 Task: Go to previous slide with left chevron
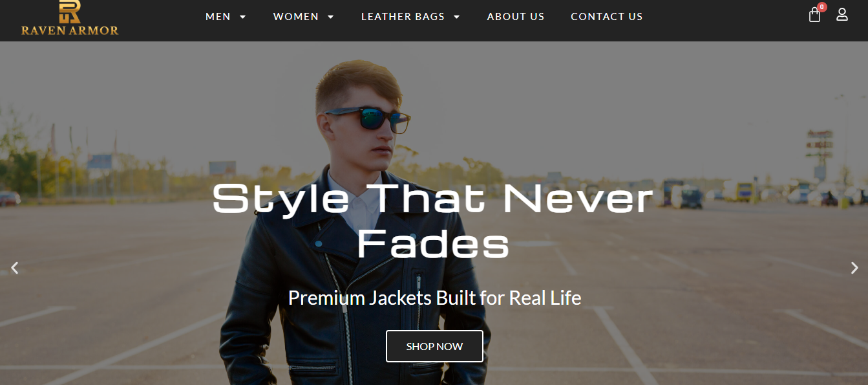[x=15, y=267]
